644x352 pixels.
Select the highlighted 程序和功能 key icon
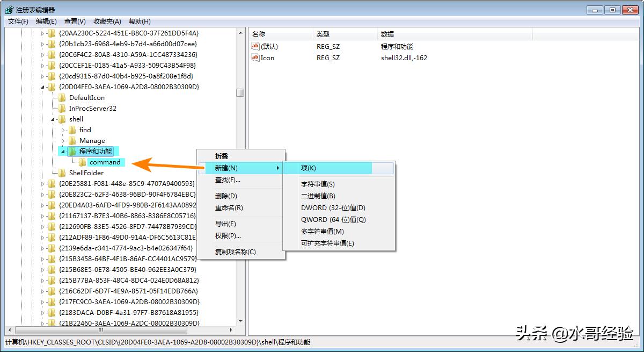(x=72, y=151)
